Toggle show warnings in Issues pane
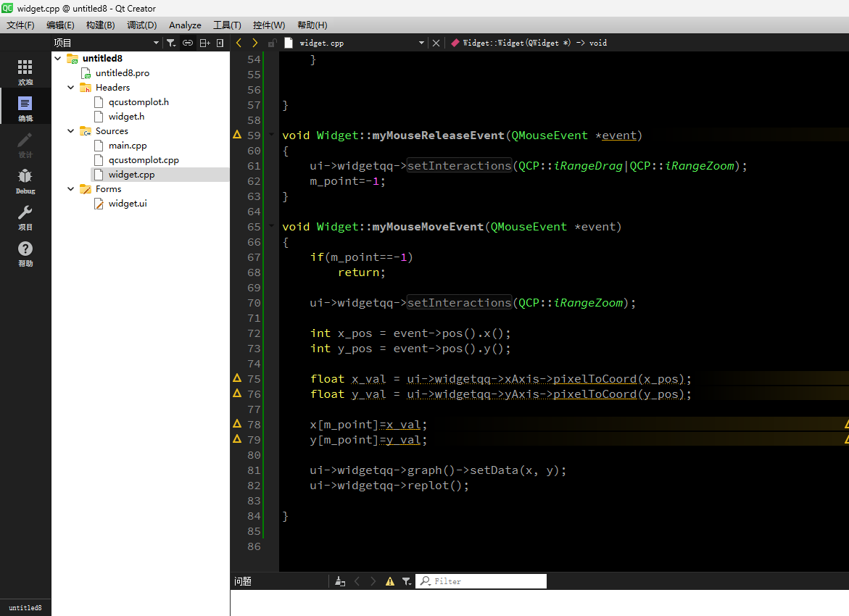Viewport: 849px width, 616px height. click(390, 581)
